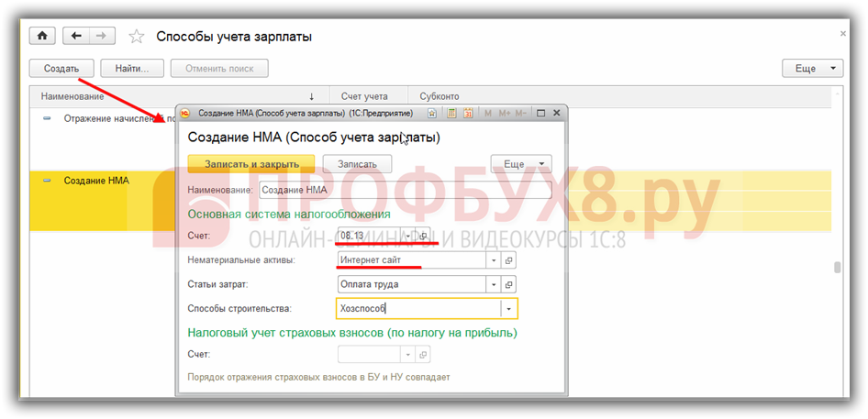This screenshot has width=868, height=419.
Task: Open the Интернет сайт item form icon
Action: pyautogui.click(x=509, y=260)
